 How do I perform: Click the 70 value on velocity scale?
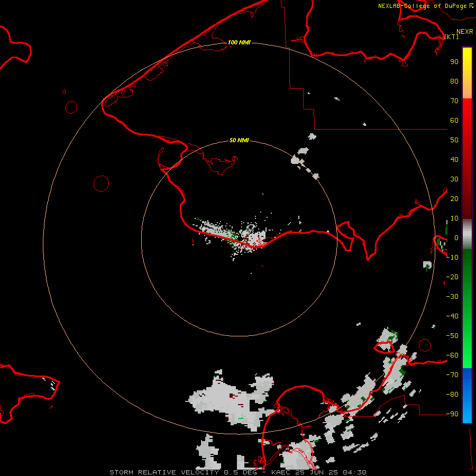pos(454,101)
